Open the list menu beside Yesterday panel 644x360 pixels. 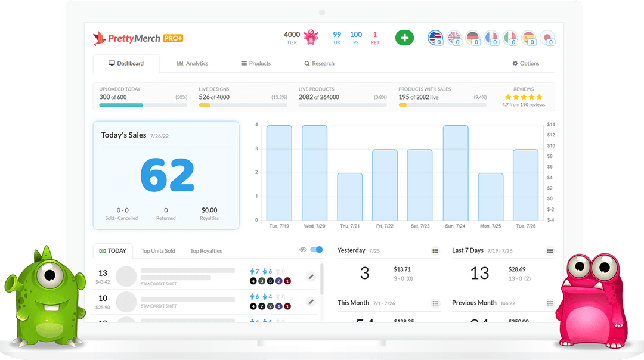coord(436,251)
